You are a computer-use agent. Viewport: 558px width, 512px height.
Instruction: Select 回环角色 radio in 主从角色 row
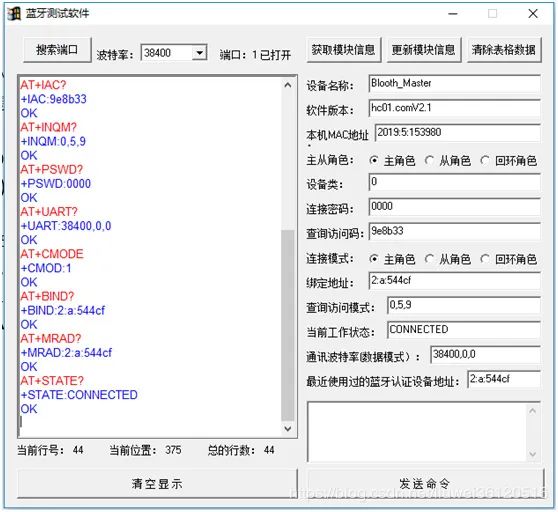pos(485,161)
